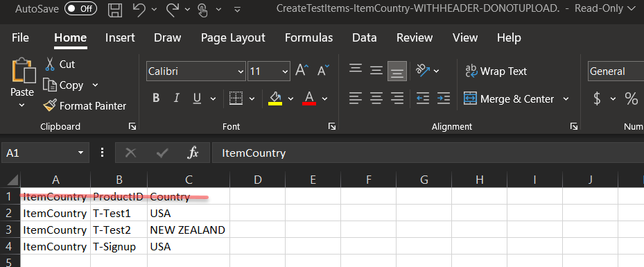644x267 pixels.
Task: Click Increase Indent icon
Action: [444, 98]
